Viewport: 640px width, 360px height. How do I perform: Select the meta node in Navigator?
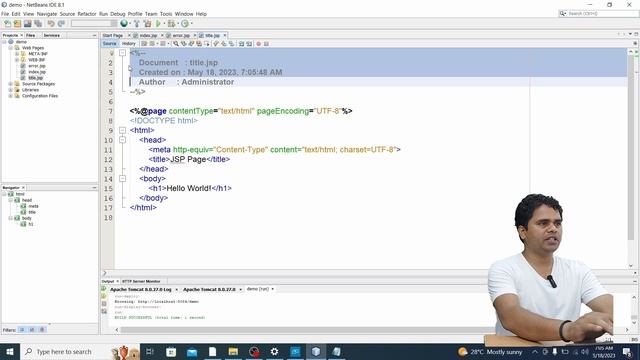(33, 206)
